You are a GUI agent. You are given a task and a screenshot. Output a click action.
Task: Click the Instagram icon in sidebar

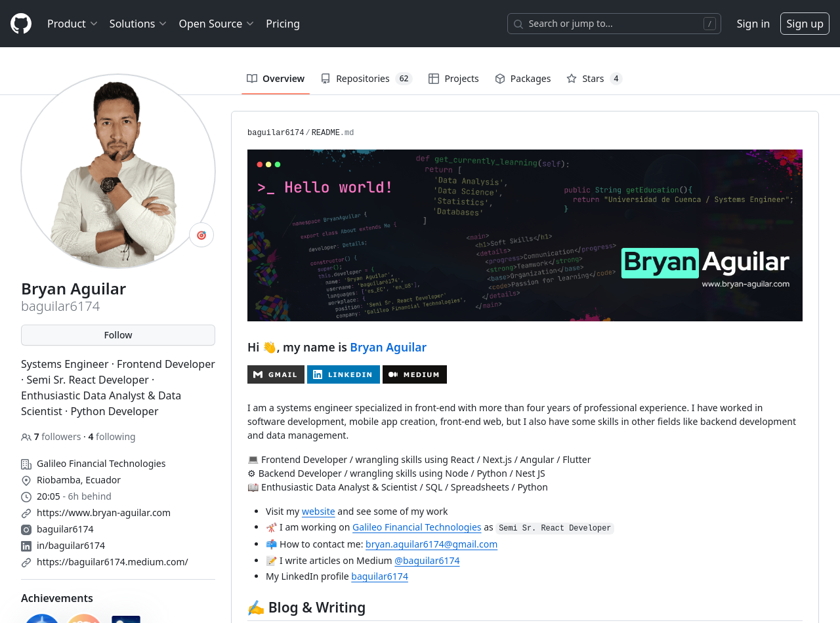[26, 530]
